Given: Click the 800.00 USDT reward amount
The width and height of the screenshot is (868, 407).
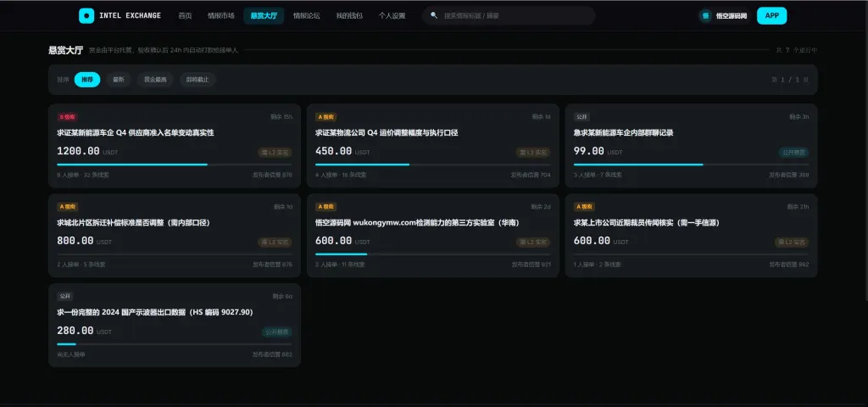Looking at the screenshot, I should 84,241.
